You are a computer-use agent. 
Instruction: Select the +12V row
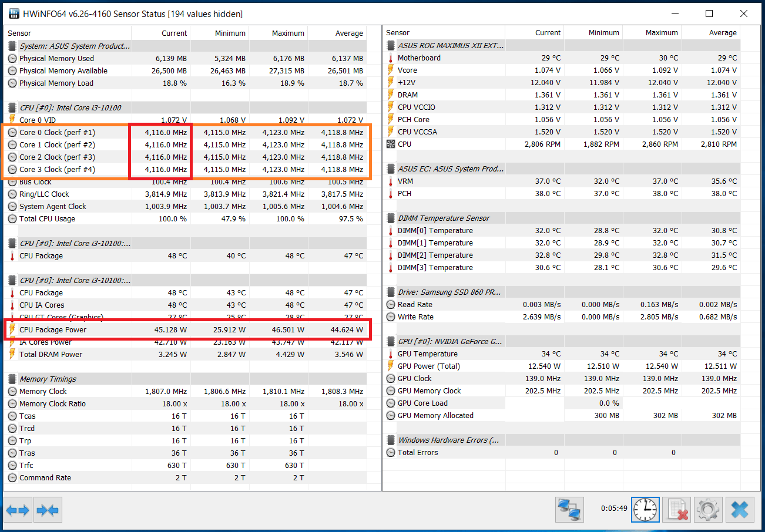pos(563,83)
